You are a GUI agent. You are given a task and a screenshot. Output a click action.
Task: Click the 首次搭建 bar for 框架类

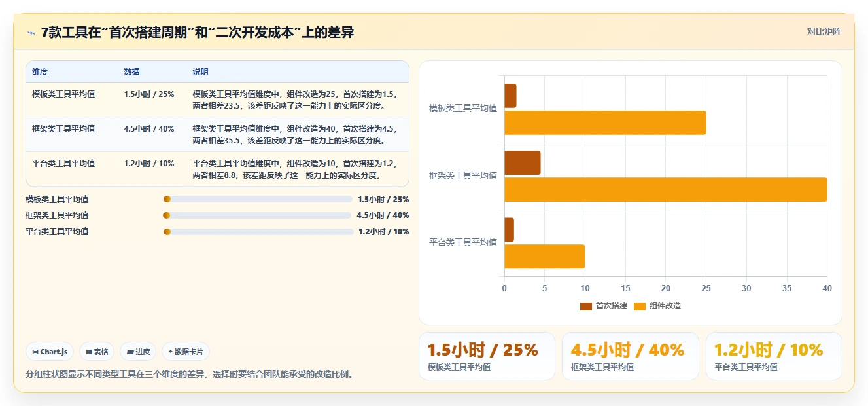point(523,163)
